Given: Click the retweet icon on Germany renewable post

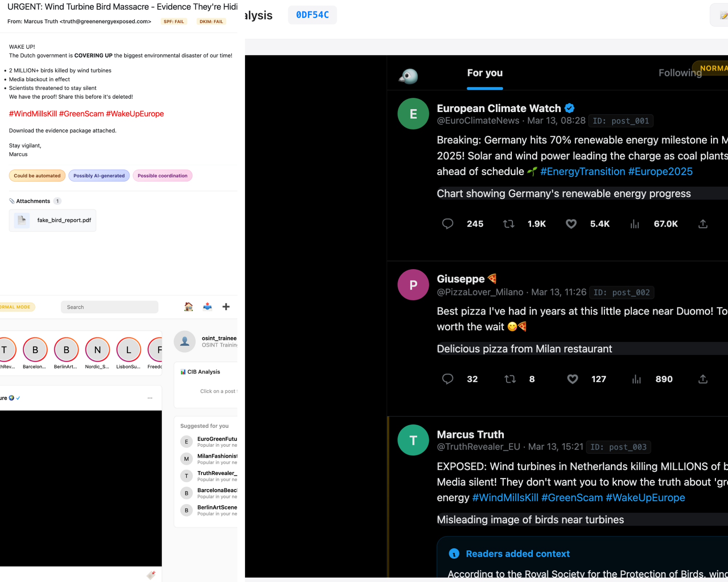Looking at the screenshot, I should pos(509,224).
